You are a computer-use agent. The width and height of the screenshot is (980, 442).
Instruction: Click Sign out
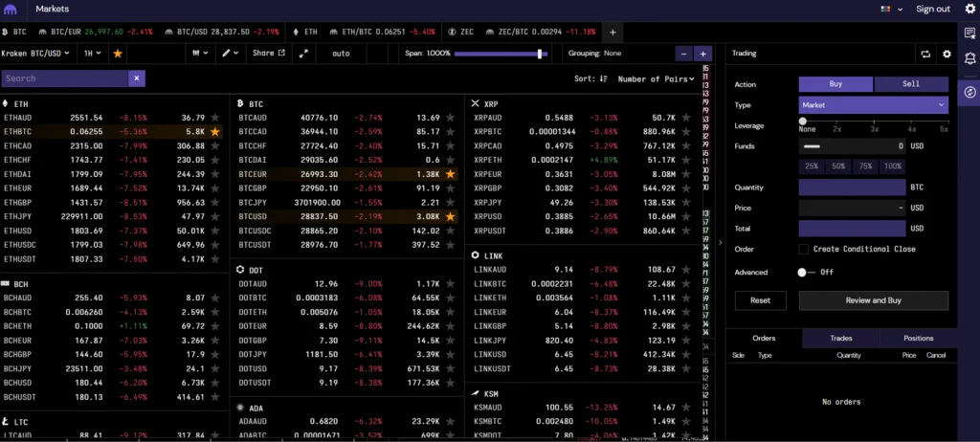tap(932, 9)
